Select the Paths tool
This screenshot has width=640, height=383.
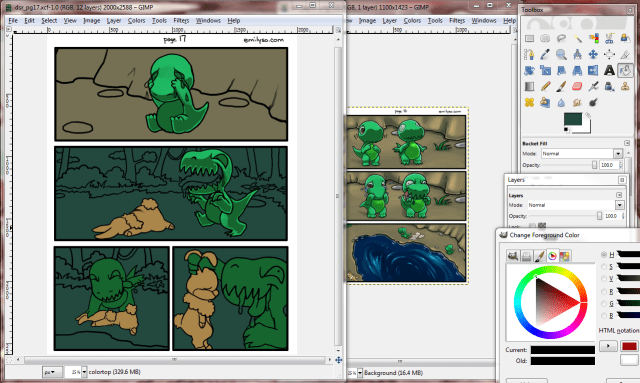click(x=529, y=54)
